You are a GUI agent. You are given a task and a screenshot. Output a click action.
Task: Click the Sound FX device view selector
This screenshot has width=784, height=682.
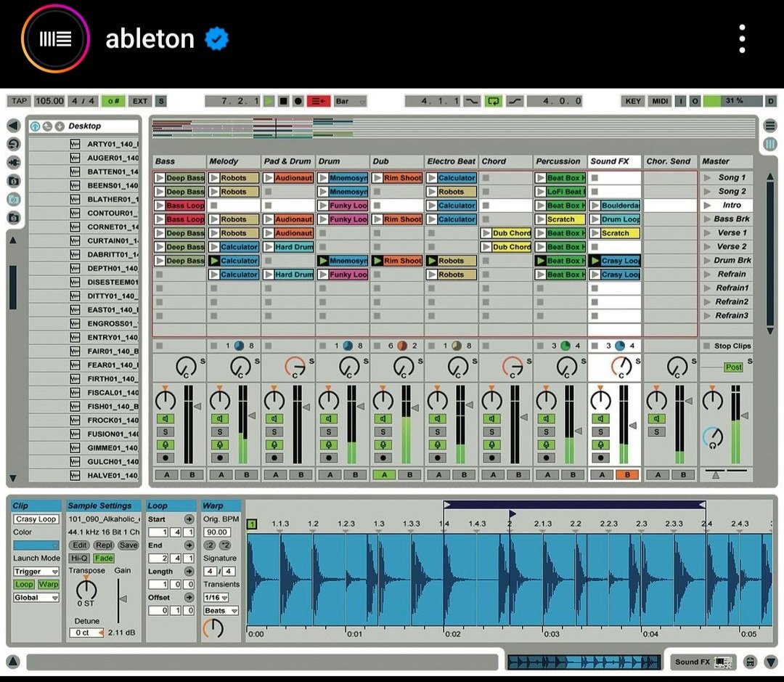click(x=703, y=662)
